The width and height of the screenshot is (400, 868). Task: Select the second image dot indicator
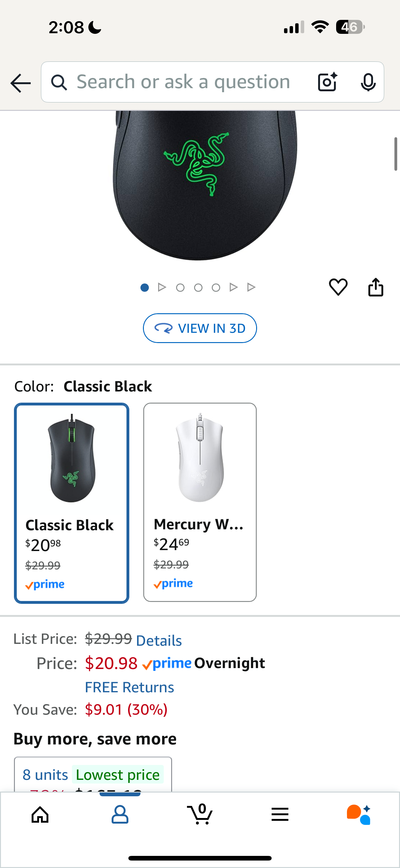click(180, 287)
